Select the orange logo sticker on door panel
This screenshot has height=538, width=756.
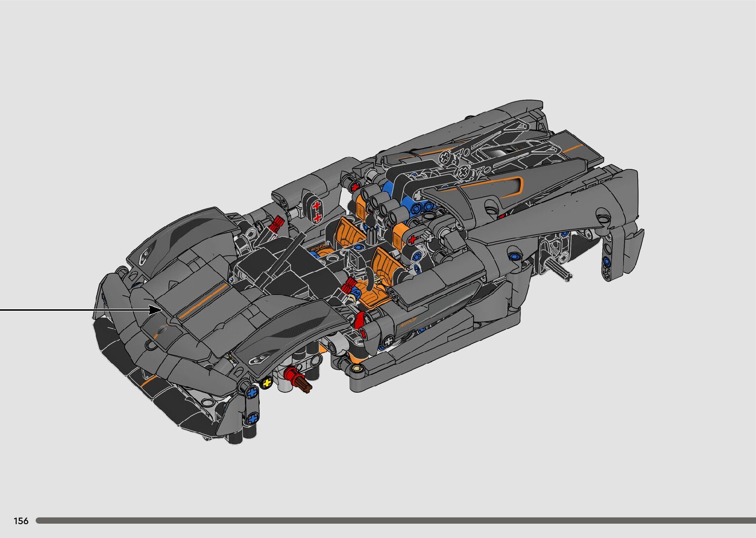pyautogui.click(x=408, y=322)
